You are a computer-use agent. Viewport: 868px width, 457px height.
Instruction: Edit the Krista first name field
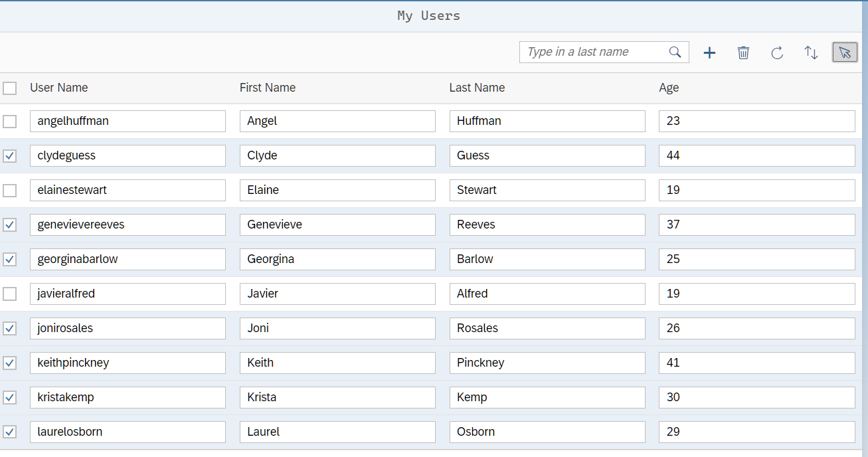point(337,397)
